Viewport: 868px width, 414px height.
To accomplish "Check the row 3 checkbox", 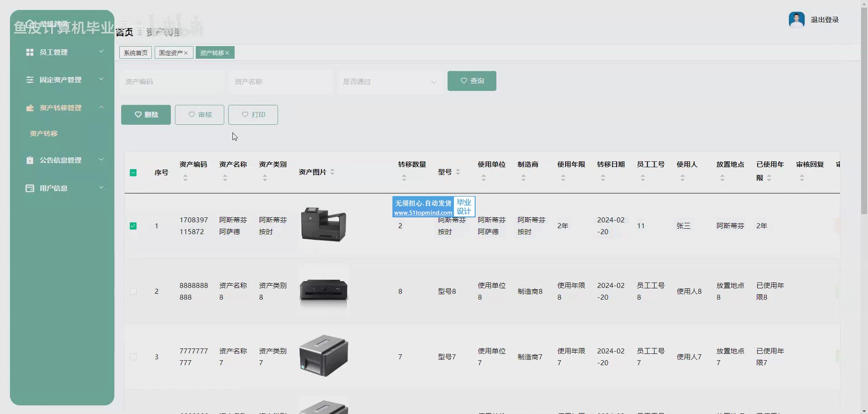I will pos(133,357).
